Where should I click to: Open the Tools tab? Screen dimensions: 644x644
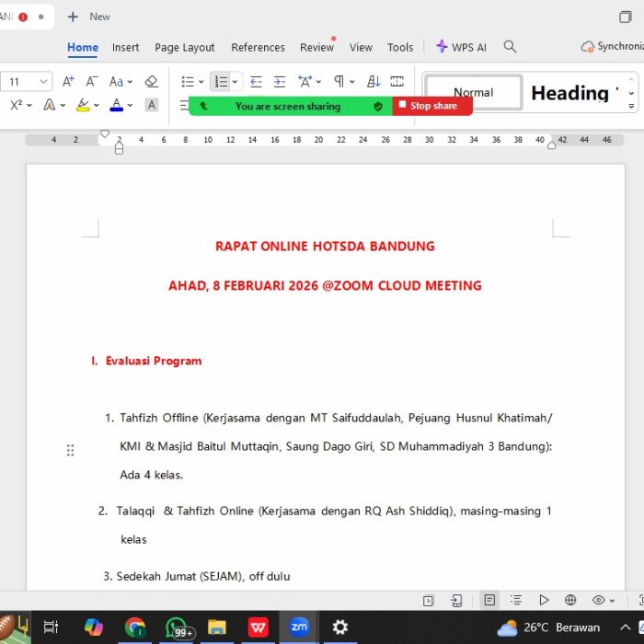400,47
